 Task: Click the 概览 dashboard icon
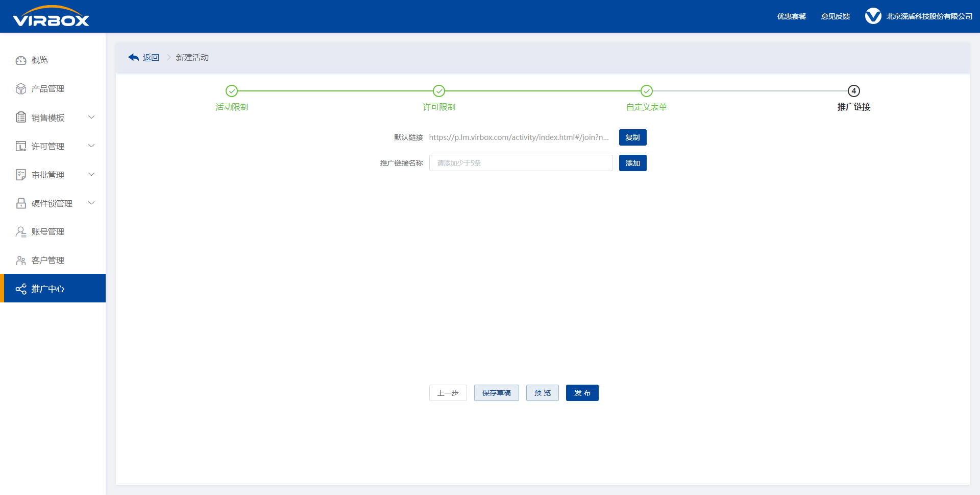[21, 60]
